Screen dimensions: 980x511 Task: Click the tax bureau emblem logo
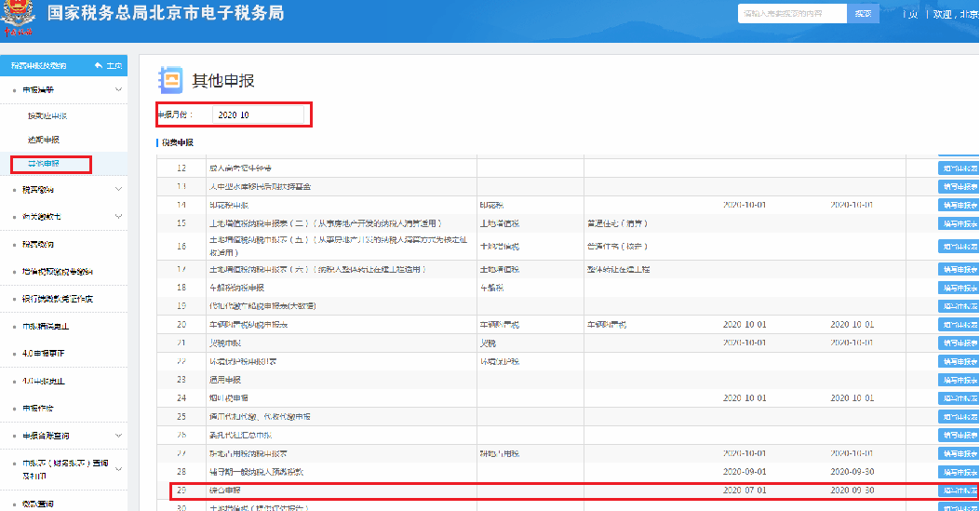coord(18,18)
